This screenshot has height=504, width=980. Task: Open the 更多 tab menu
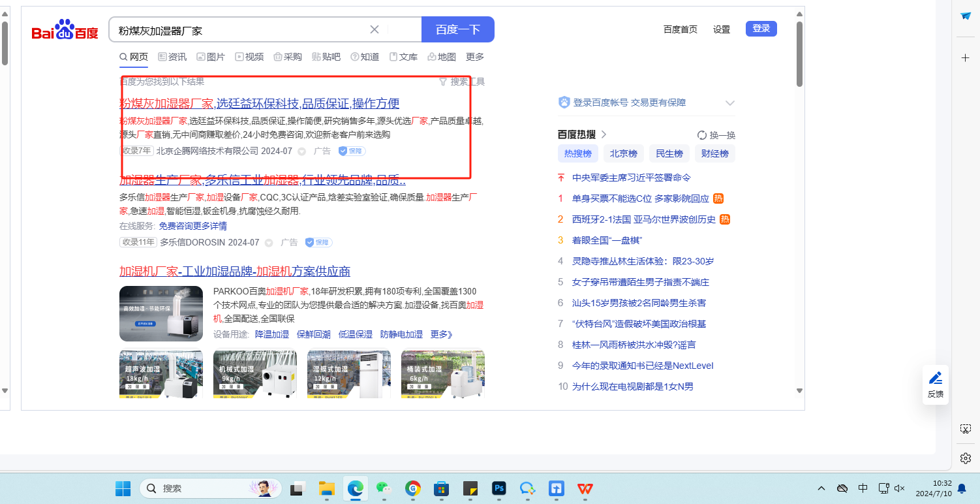(x=475, y=57)
